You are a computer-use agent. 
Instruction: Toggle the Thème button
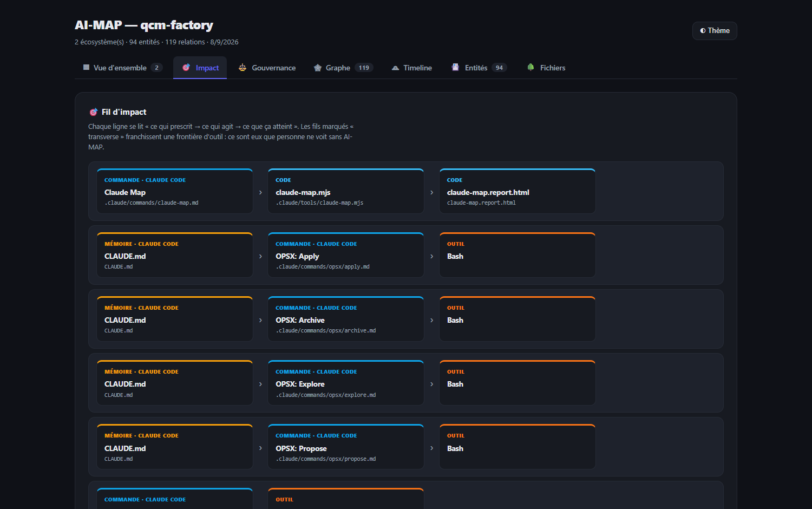(715, 31)
